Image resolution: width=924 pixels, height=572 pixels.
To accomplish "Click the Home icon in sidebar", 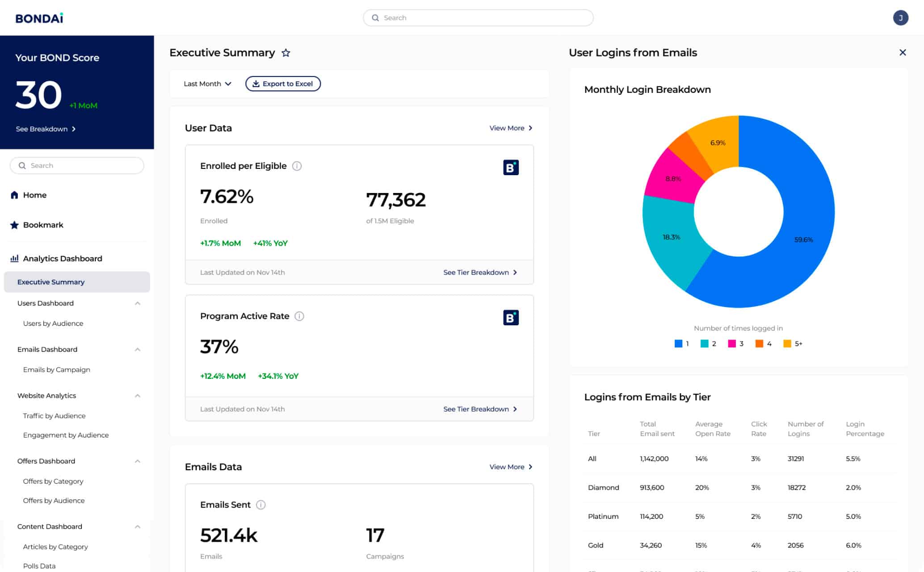I will [x=14, y=195].
